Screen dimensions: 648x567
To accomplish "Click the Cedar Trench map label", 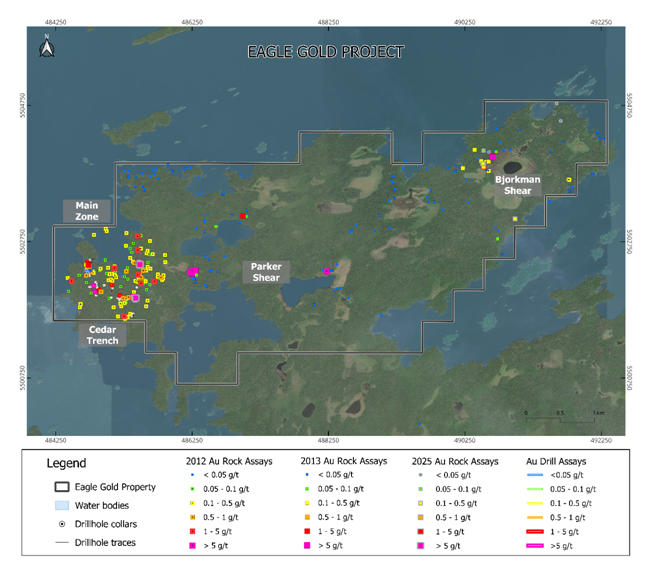I will 103,335.
